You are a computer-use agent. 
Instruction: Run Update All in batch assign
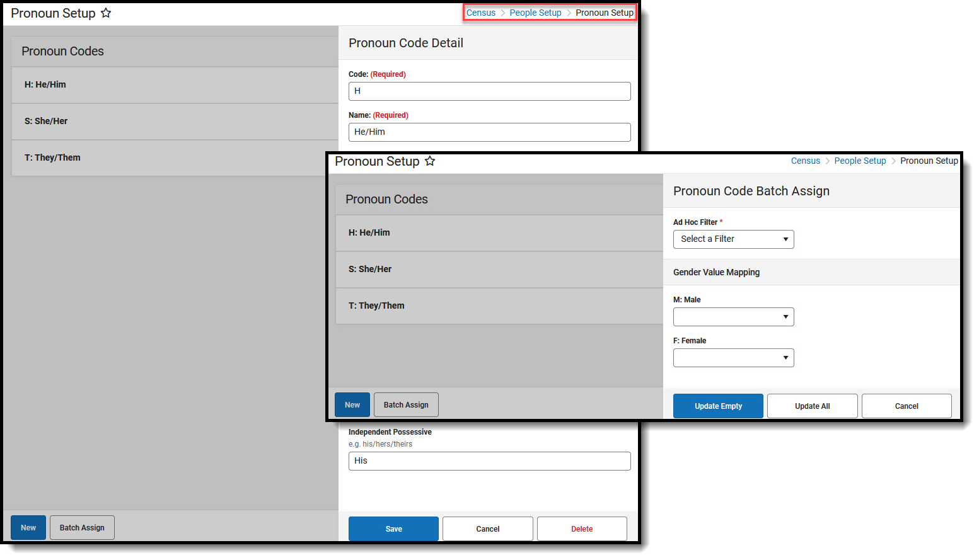pyautogui.click(x=812, y=406)
